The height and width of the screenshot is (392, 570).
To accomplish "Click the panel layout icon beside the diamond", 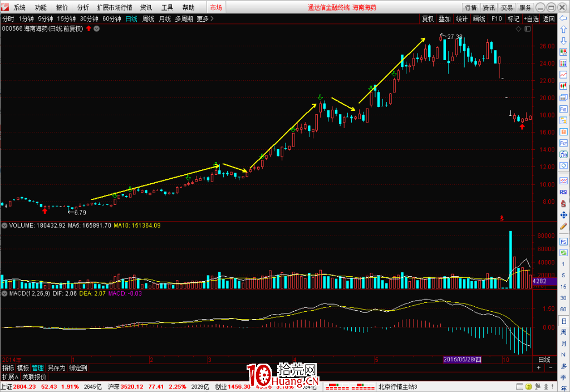I will pos(528,29).
